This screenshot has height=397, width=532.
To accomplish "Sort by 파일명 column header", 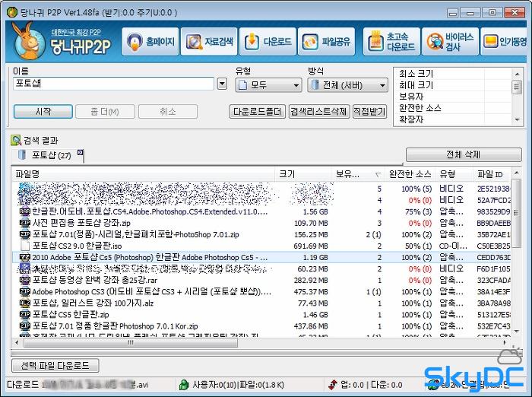I will [143, 174].
